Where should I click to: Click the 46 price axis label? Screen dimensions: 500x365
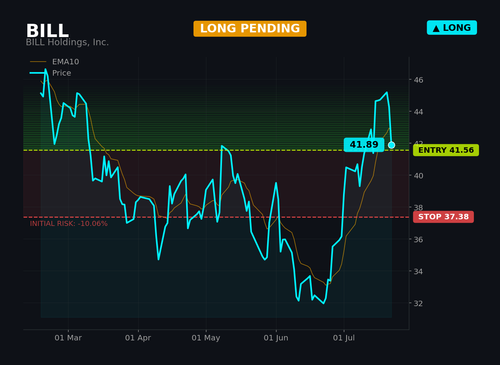click(418, 80)
